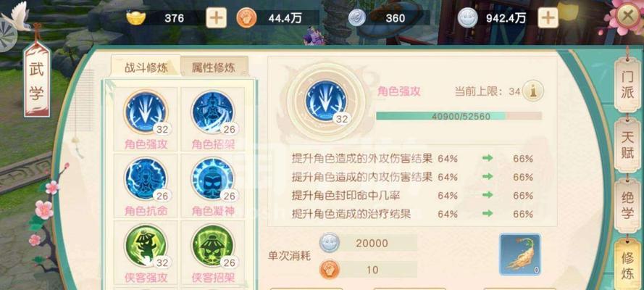Add silver coins with plus button
The width and height of the screenshot is (644, 290).
[548, 17]
